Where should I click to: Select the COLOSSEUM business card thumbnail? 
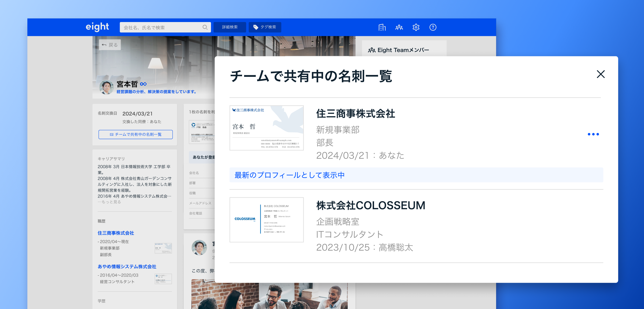pyautogui.click(x=266, y=220)
